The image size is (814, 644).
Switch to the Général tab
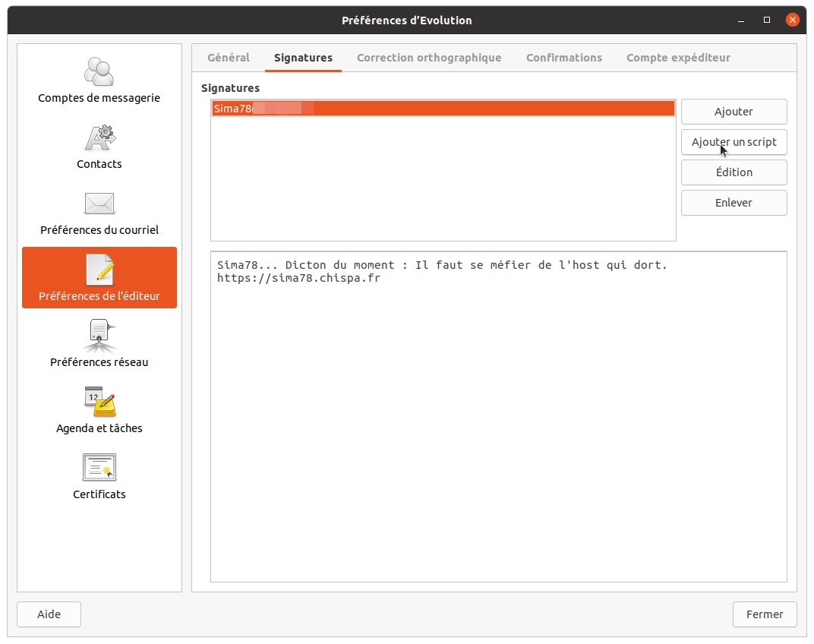pos(228,58)
